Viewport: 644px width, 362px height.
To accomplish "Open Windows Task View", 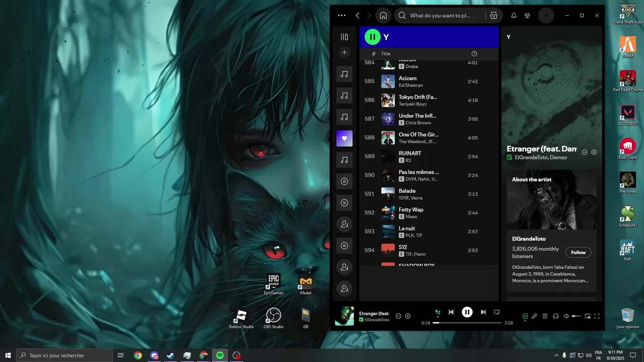I will tap(121, 355).
